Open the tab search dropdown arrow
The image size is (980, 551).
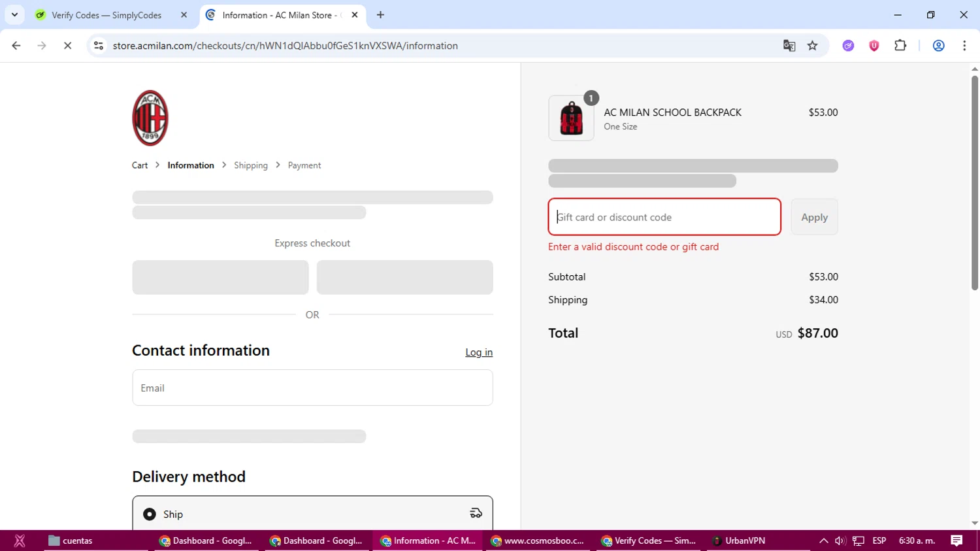pos(14,14)
